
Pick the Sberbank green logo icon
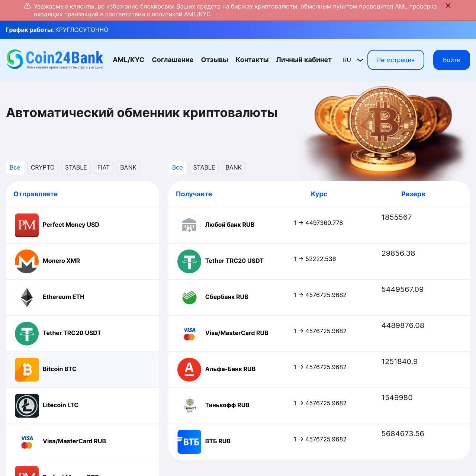[x=189, y=297]
